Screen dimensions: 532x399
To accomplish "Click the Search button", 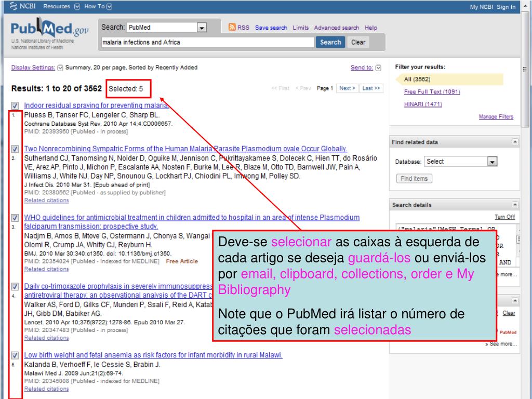I will 330,42.
